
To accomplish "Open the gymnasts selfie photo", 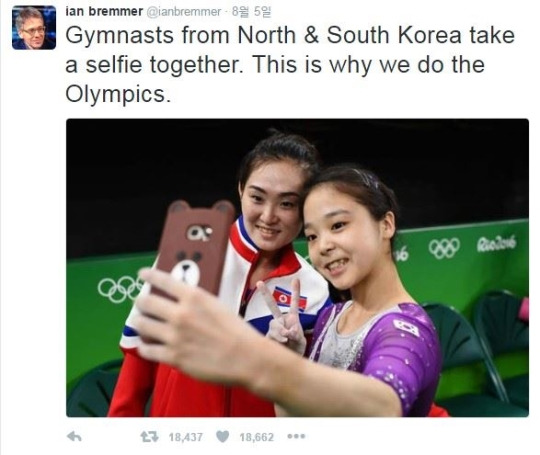I will coord(298,268).
